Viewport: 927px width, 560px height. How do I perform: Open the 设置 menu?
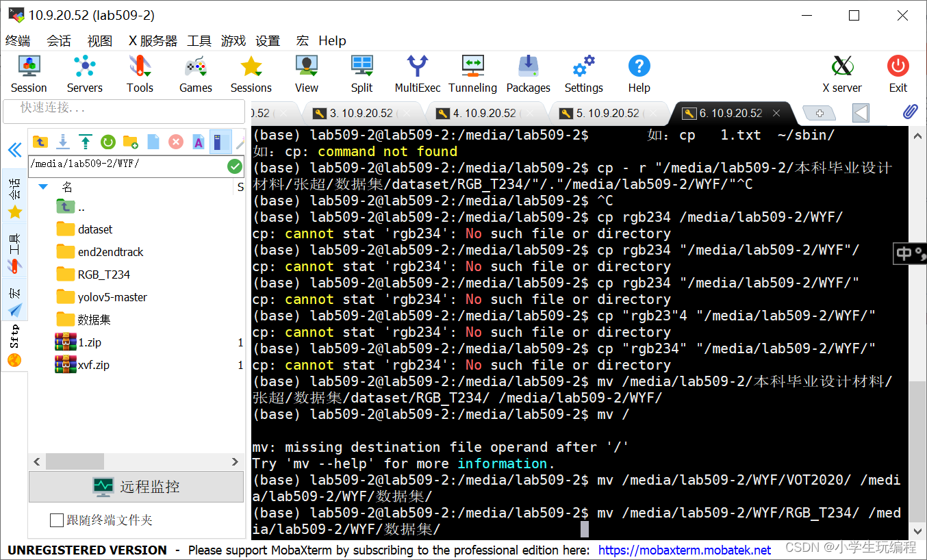(x=268, y=40)
